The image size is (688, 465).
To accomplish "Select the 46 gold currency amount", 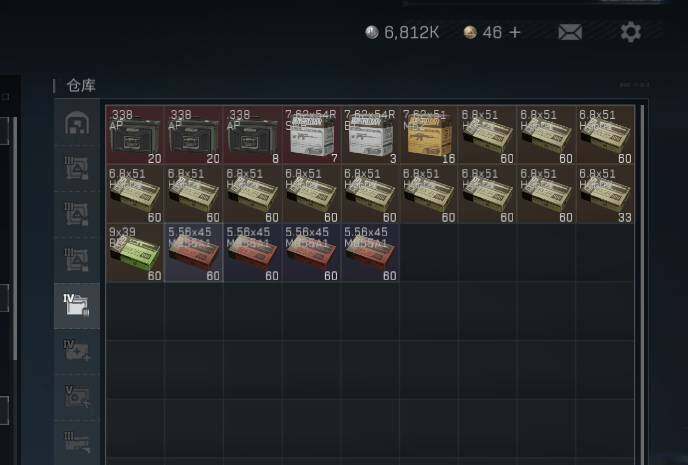I will [x=492, y=32].
